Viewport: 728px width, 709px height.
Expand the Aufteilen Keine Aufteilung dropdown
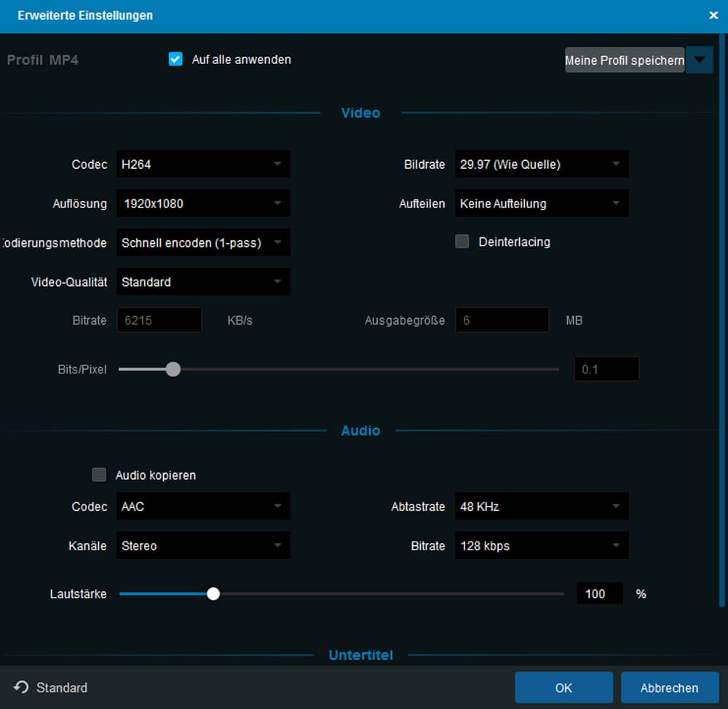[x=542, y=204]
